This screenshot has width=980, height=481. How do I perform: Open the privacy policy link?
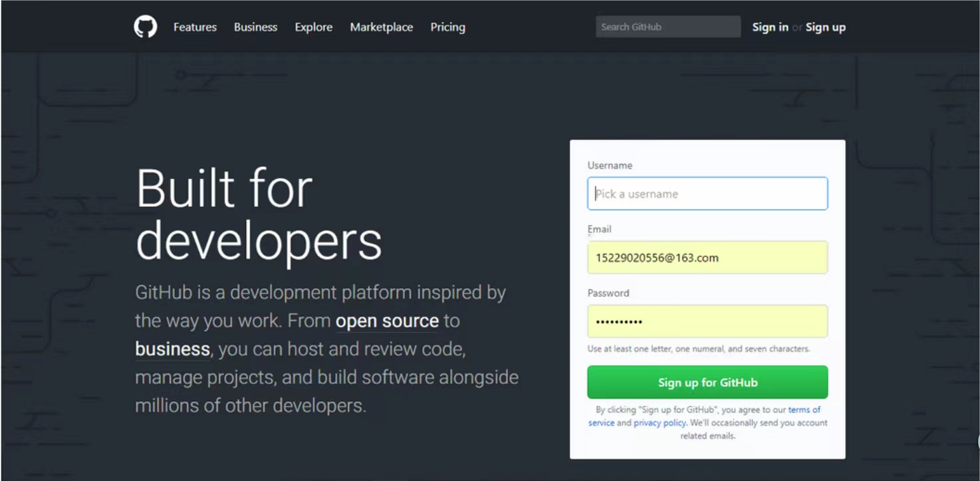[660, 423]
